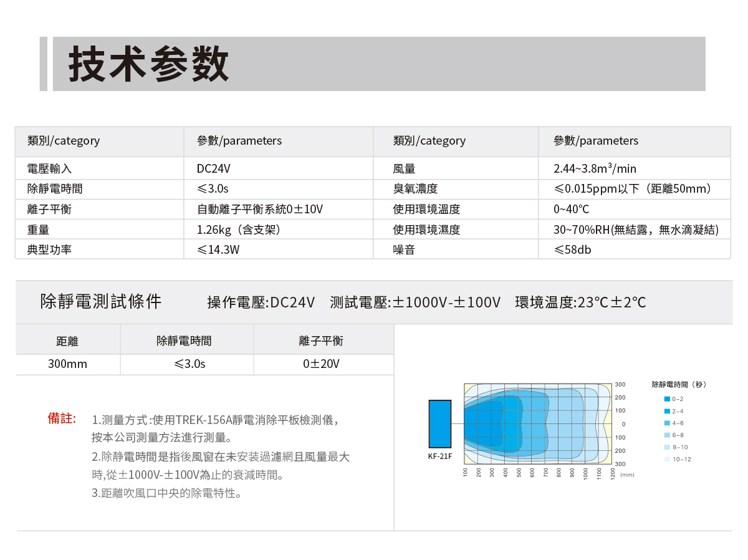This screenshot has width=748, height=560.
Task: Select the 6–8 seconds legend swatch
Action: coord(667,435)
